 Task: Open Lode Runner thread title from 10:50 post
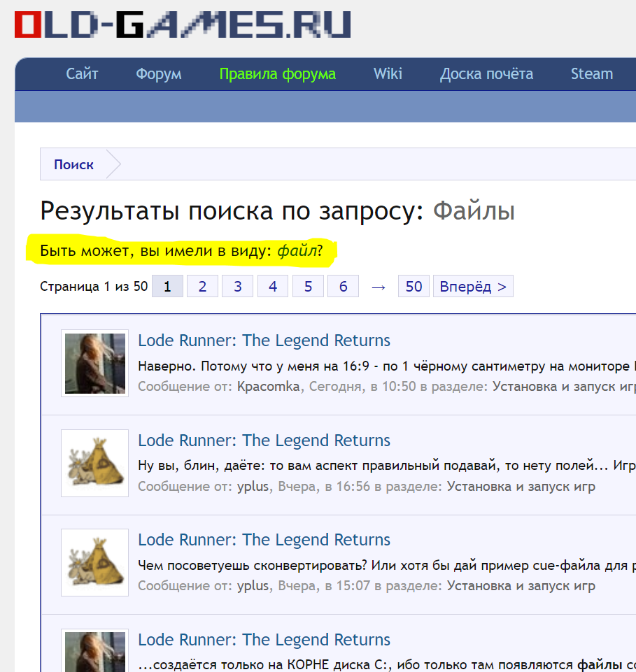click(x=264, y=341)
